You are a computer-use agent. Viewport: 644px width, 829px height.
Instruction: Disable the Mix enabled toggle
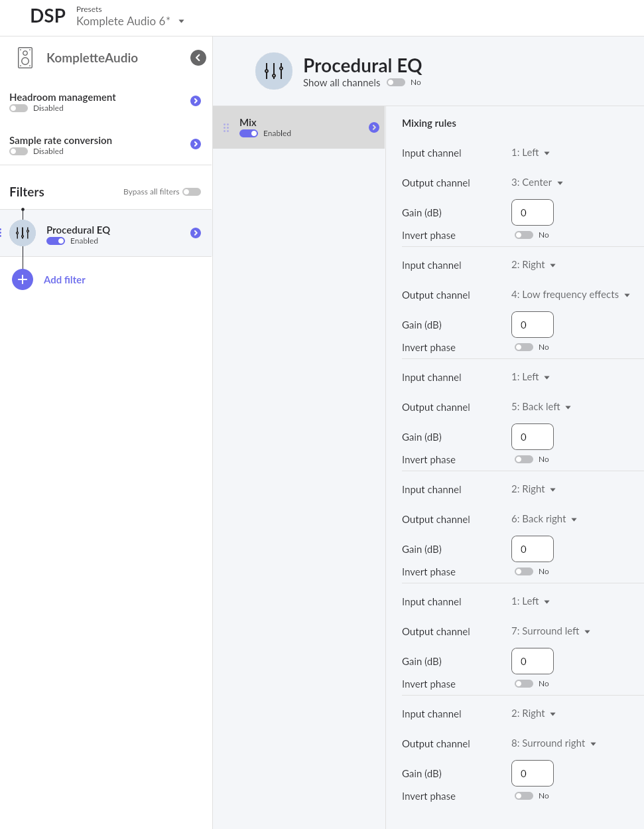point(249,133)
